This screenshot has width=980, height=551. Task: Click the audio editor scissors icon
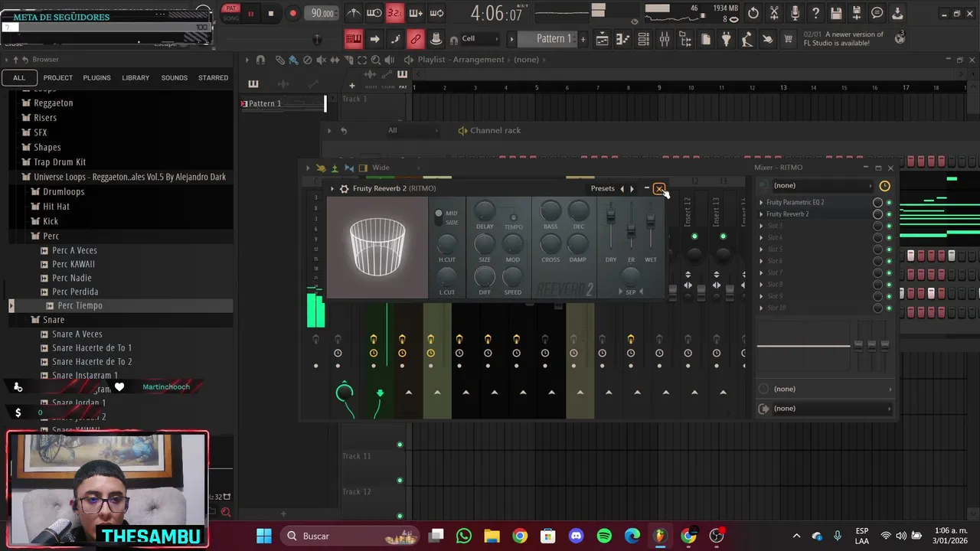point(774,13)
